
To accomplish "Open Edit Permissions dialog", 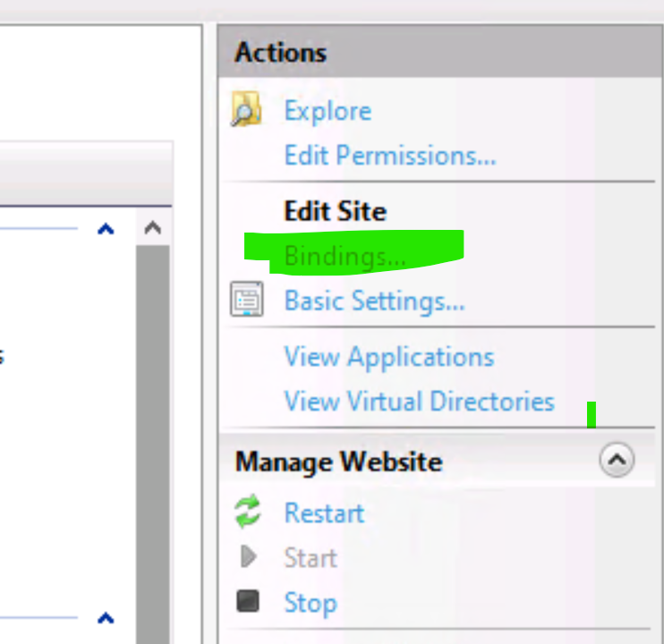I will pos(390,156).
